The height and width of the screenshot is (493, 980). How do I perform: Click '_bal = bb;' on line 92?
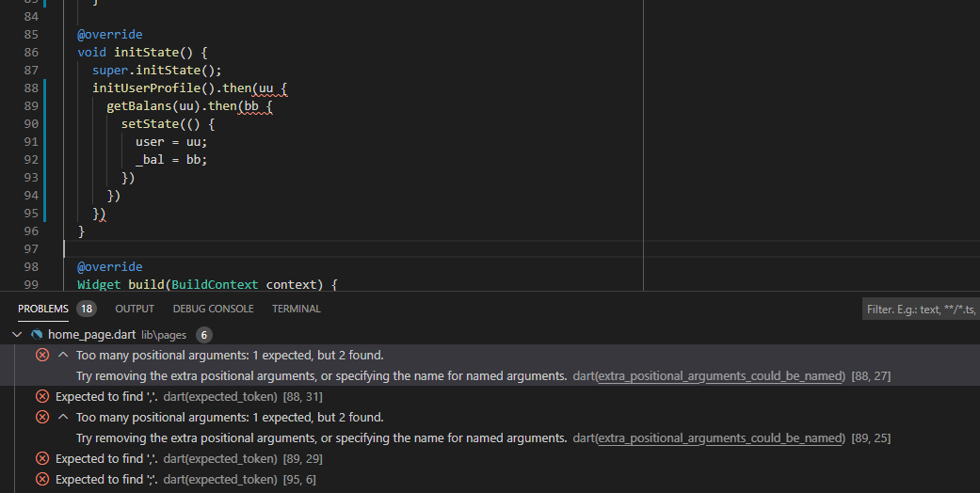(171, 159)
